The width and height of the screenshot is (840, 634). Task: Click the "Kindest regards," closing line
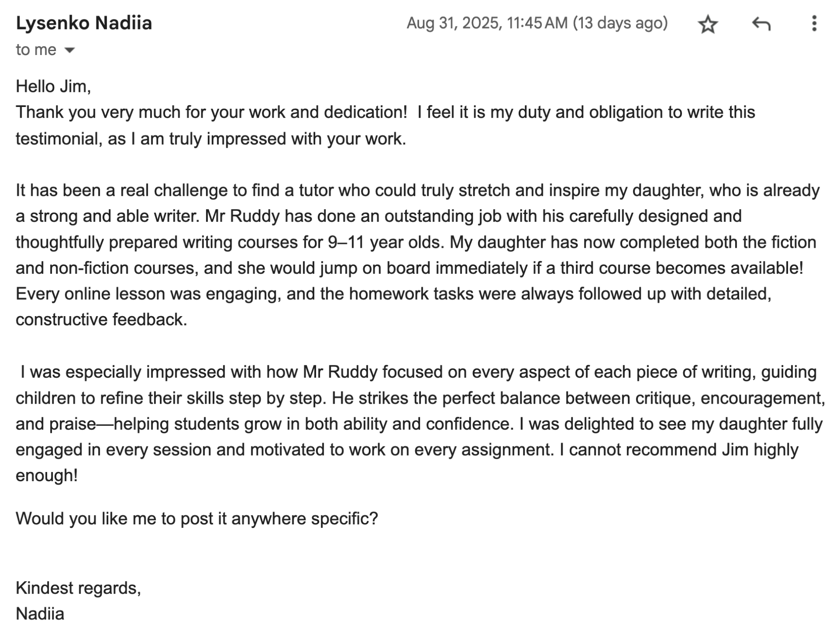pyautogui.click(x=78, y=588)
